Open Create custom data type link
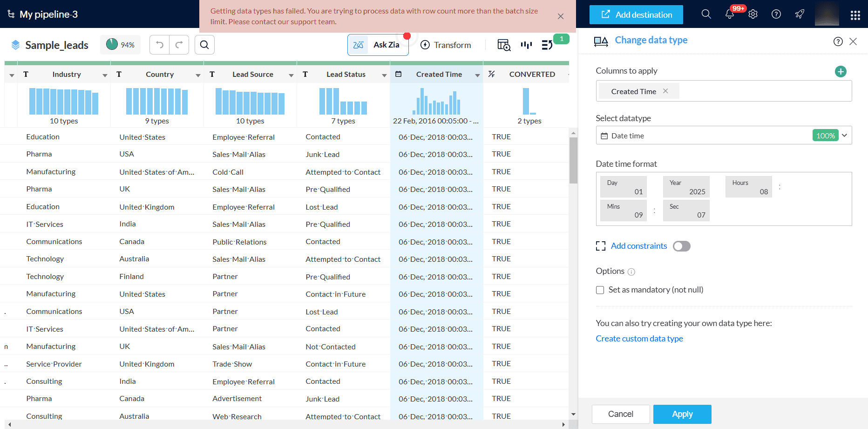 (x=639, y=339)
